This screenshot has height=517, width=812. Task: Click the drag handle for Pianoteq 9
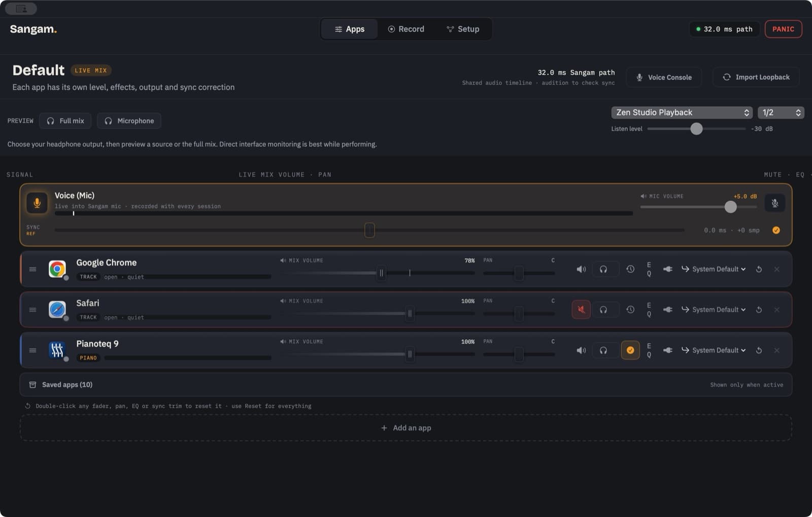click(x=32, y=350)
